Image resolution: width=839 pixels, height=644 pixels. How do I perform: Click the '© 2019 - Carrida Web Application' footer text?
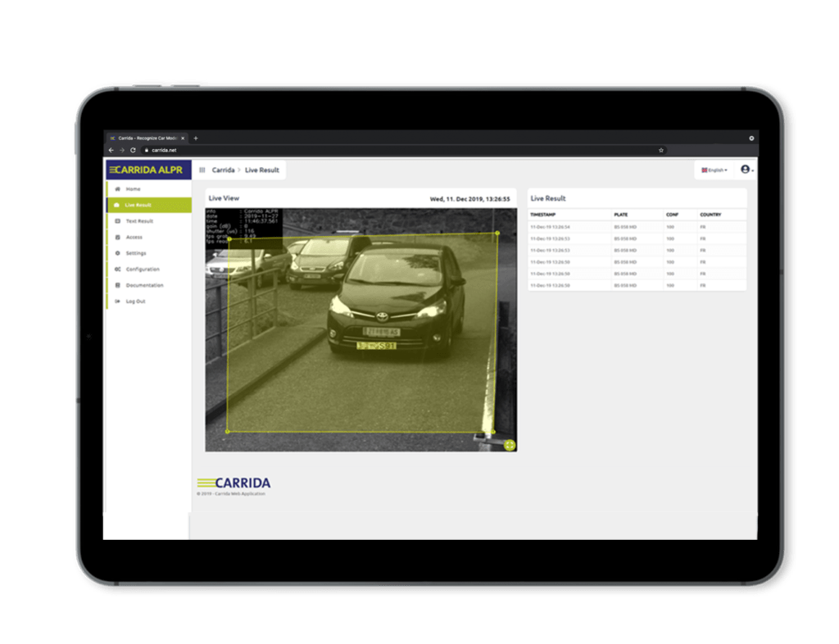click(x=231, y=494)
